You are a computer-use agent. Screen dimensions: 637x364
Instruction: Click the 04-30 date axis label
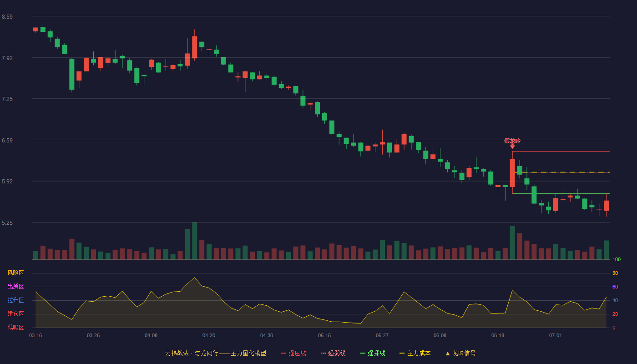(267, 335)
